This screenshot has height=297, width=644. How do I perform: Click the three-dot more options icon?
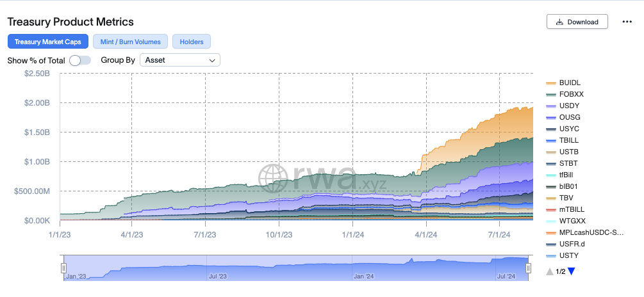coord(627,22)
